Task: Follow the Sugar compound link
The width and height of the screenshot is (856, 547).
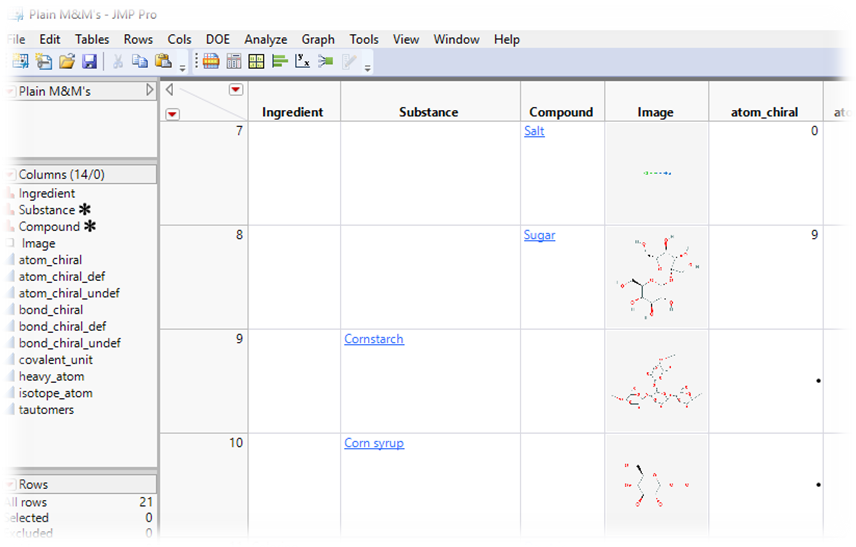Action: pyautogui.click(x=539, y=235)
